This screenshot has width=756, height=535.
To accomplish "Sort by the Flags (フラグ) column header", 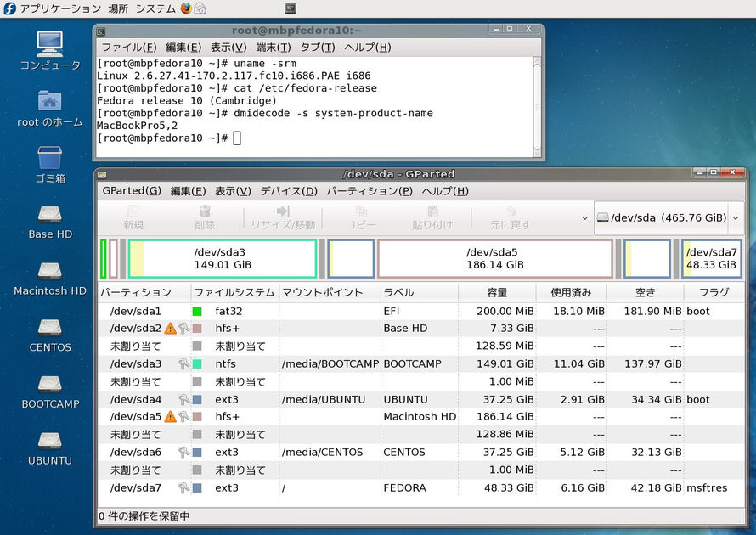I will coord(714,292).
